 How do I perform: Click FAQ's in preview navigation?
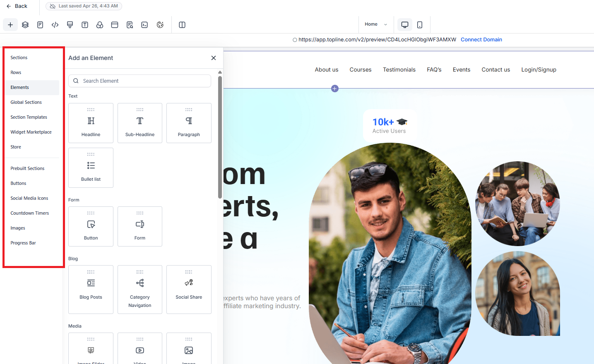[434, 70]
